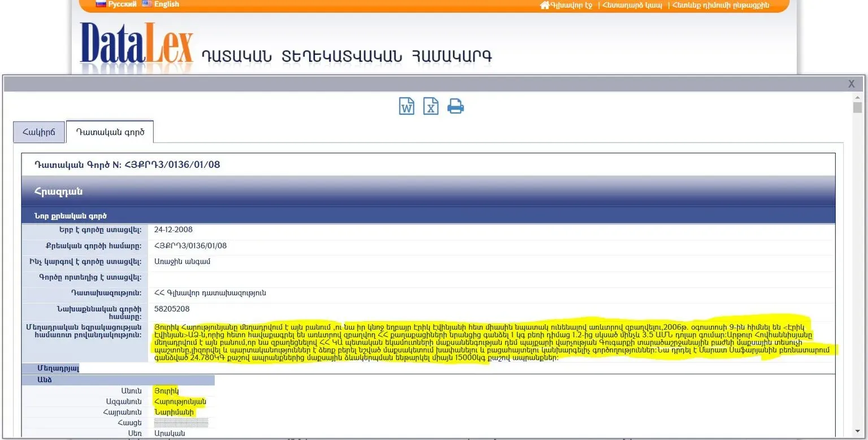Select the preliminary case number 58205208

pyautogui.click(x=172, y=309)
